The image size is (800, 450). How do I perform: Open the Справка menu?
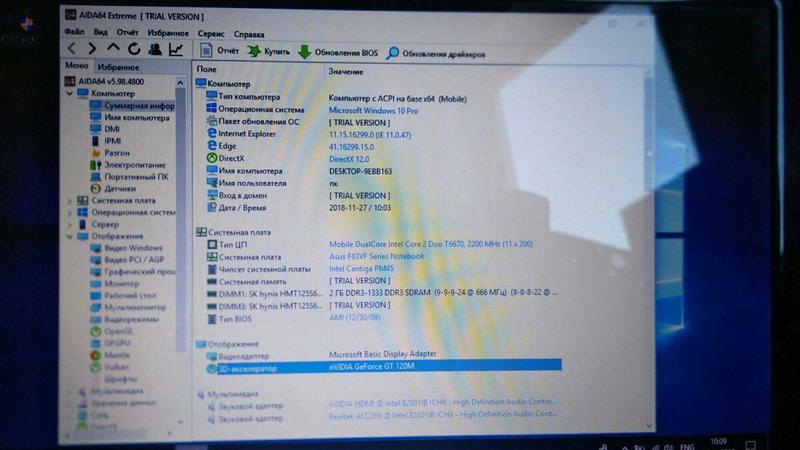pos(249,34)
